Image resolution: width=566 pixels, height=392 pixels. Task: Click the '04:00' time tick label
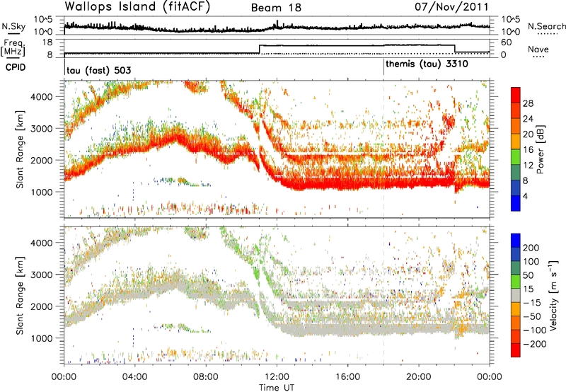coord(135,377)
